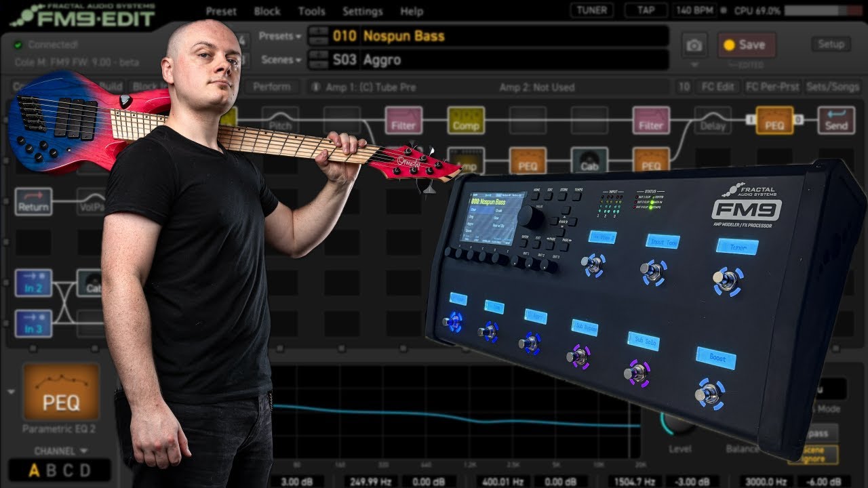Save the edited preset
The image size is (868, 488).
point(746,45)
